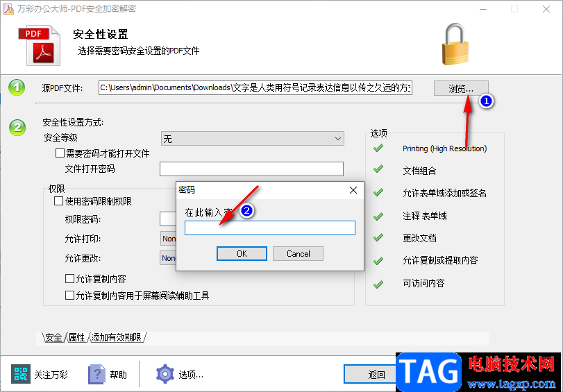Click the green step 1 circle icon
The height and width of the screenshot is (392, 563).
pos(17,87)
